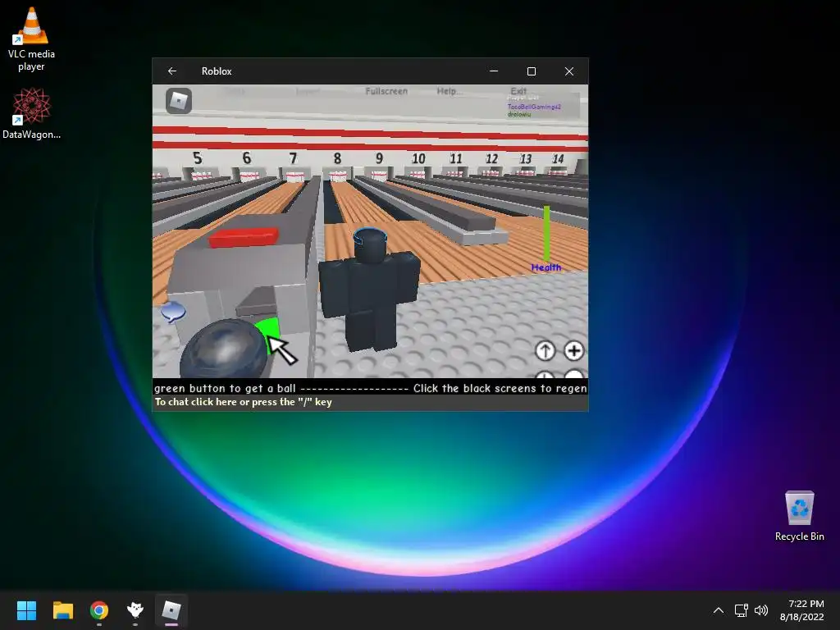Click the blocky avatar character
Image resolution: width=840 pixels, height=630 pixels.
tap(369, 290)
